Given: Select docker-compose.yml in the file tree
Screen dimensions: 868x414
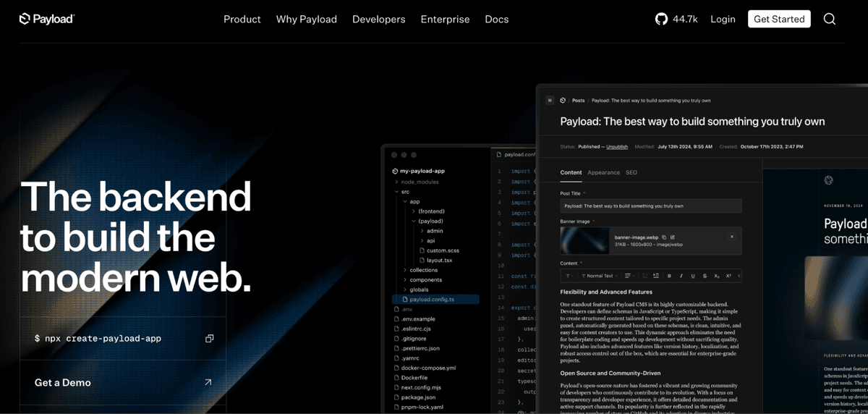Looking at the screenshot, I should [x=428, y=368].
